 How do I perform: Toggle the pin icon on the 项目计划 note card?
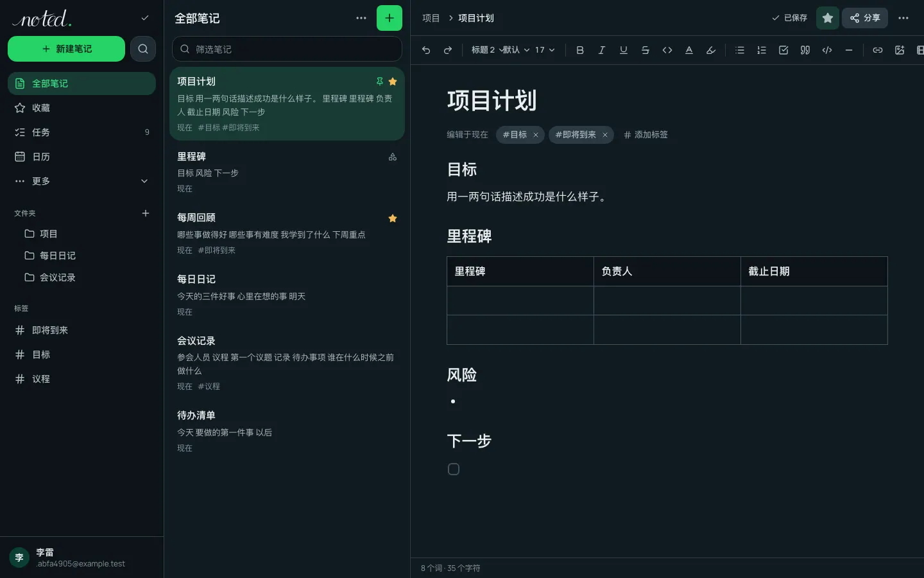click(380, 82)
